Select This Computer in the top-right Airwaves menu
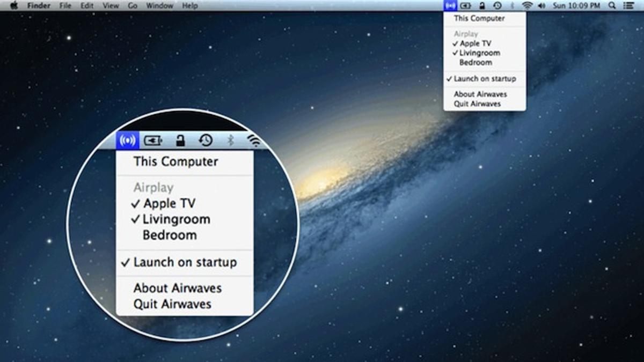 (479, 18)
